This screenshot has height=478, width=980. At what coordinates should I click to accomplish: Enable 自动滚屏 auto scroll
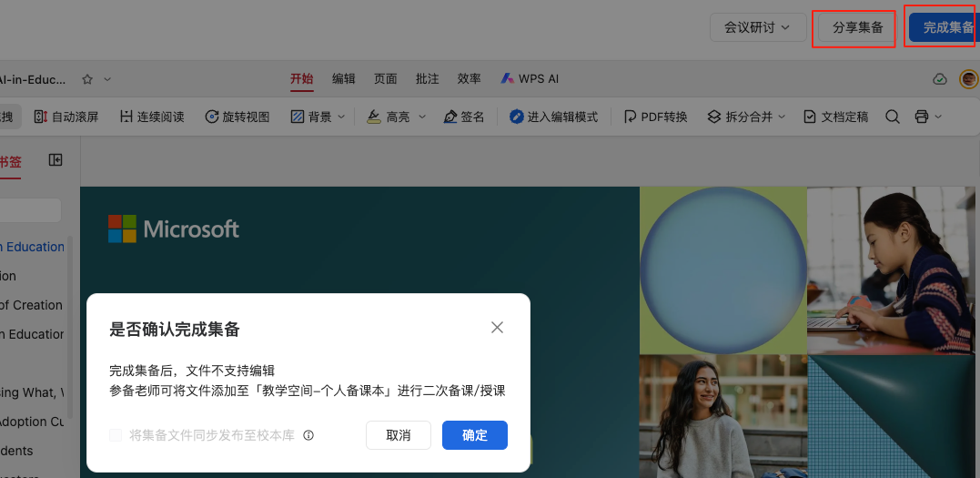[66, 117]
